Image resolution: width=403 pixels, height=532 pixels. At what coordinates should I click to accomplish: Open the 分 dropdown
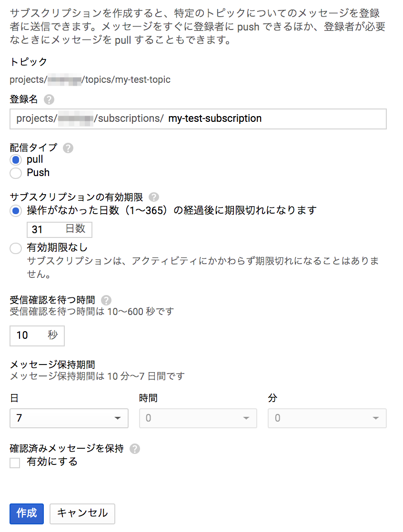point(327,418)
